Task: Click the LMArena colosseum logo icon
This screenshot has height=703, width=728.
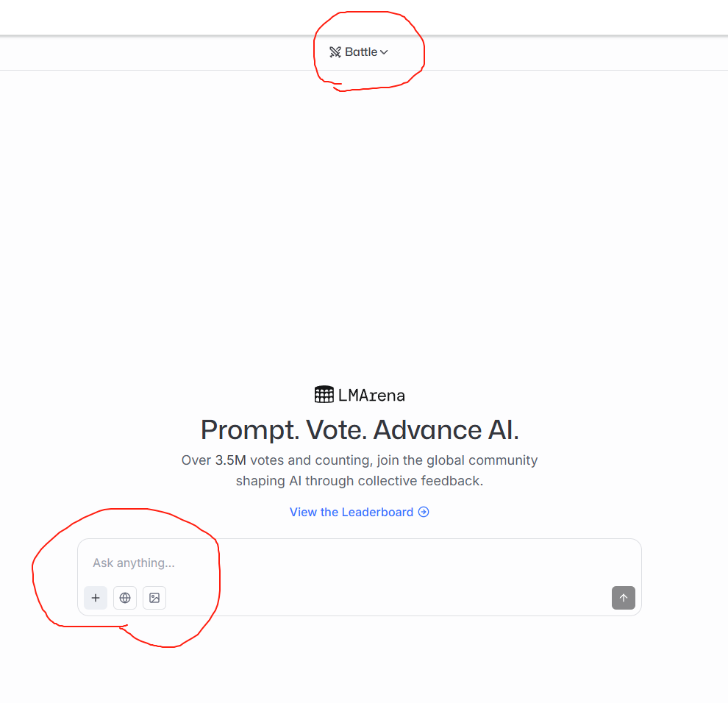Action: point(324,395)
